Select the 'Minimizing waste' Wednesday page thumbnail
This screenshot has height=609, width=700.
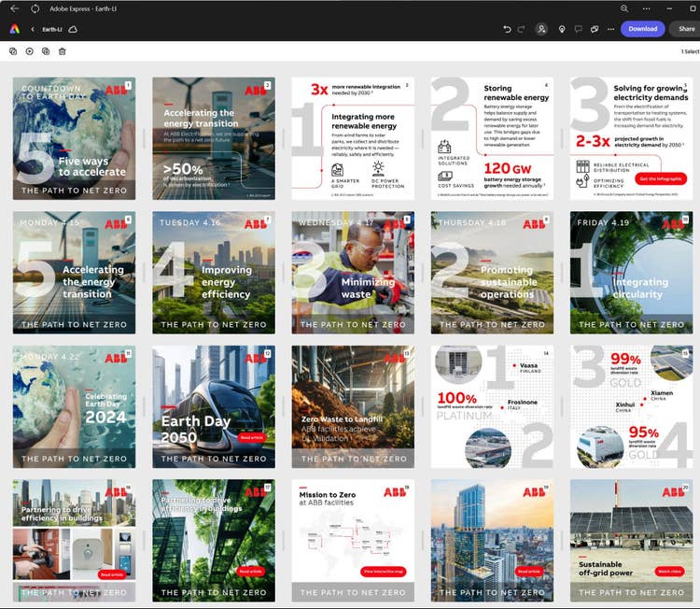[353, 272]
